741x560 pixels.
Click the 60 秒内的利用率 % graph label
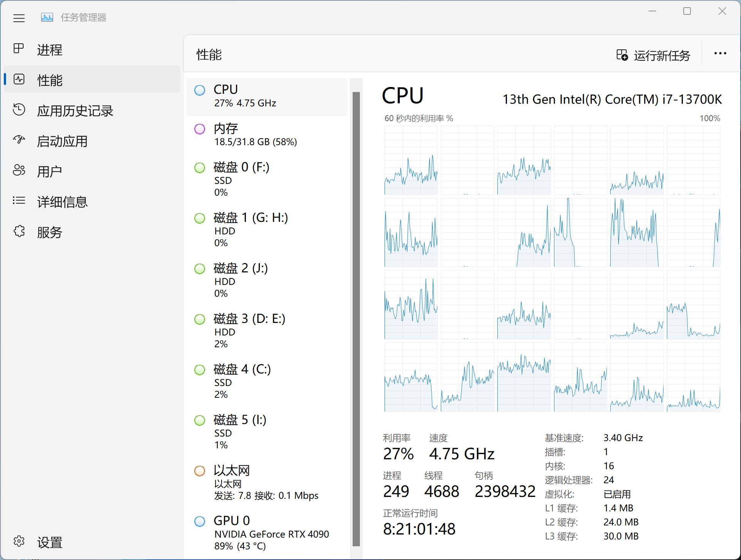[419, 119]
